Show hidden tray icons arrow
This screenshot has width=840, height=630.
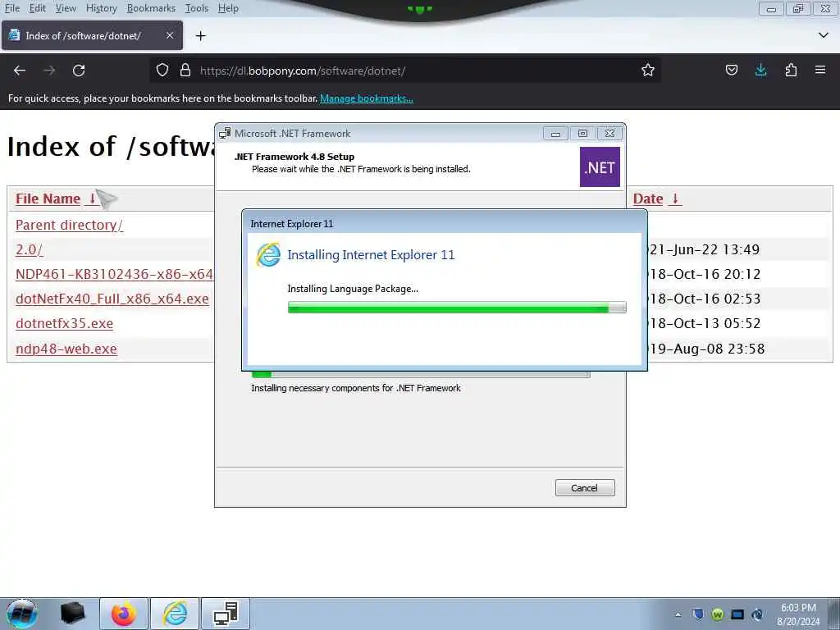point(678,614)
